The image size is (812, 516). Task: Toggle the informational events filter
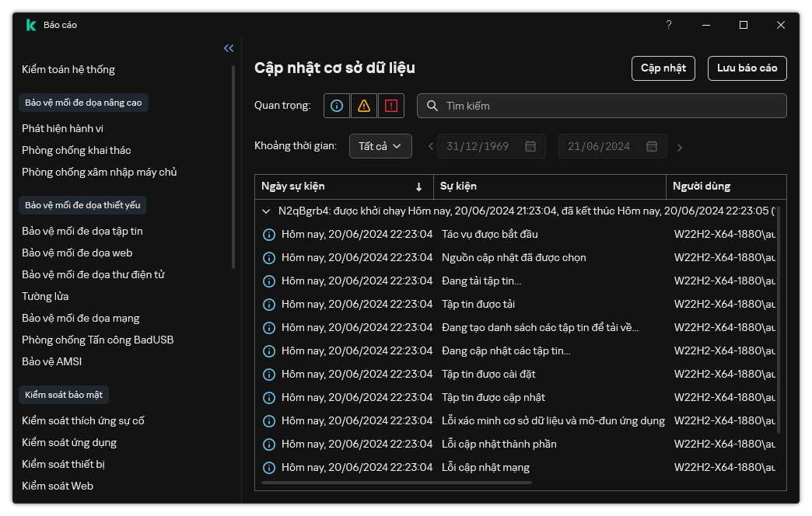click(x=337, y=106)
